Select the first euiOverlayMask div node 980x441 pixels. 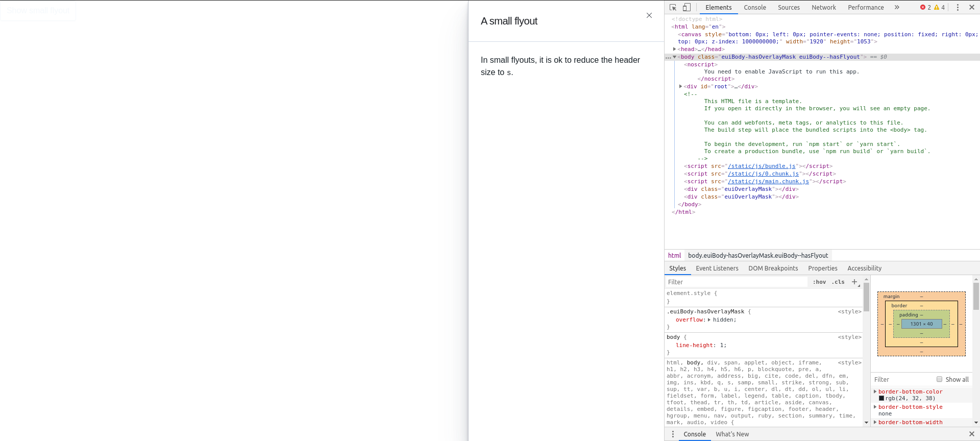coord(741,189)
